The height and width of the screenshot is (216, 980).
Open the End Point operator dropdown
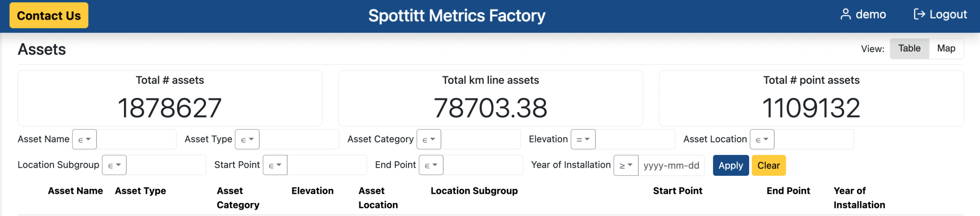click(431, 165)
